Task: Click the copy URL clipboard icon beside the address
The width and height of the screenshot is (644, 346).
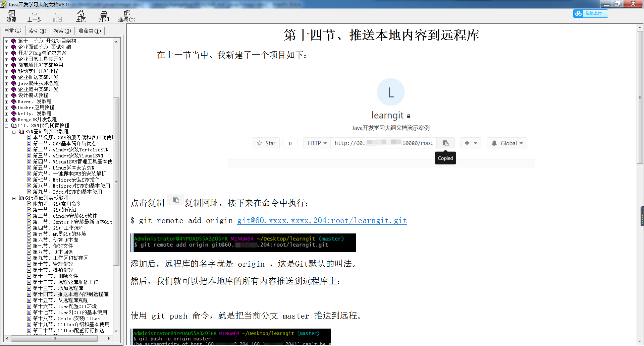Action: tap(445, 143)
